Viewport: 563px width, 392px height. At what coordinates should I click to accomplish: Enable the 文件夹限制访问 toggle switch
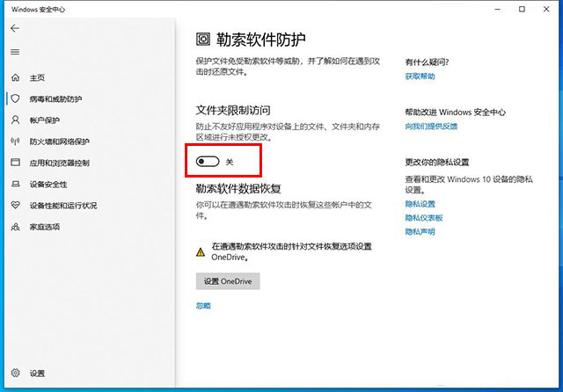pyautogui.click(x=208, y=162)
